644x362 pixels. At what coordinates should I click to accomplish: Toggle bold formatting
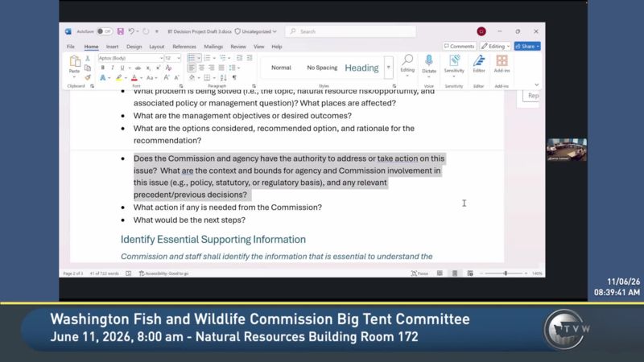(x=103, y=68)
